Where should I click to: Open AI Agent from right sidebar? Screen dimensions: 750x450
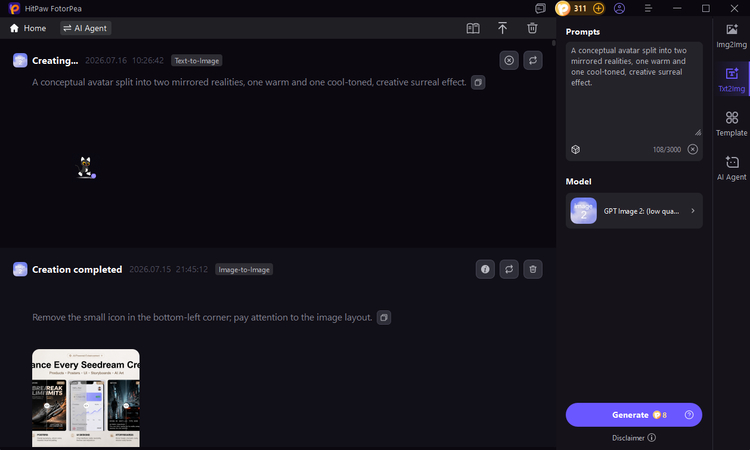coord(731,168)
